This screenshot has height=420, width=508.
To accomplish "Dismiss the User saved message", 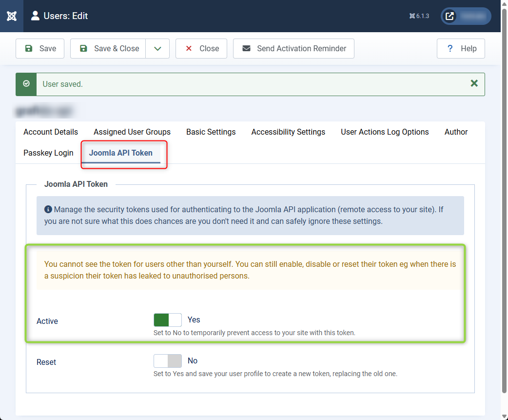I will pos(474,83).
